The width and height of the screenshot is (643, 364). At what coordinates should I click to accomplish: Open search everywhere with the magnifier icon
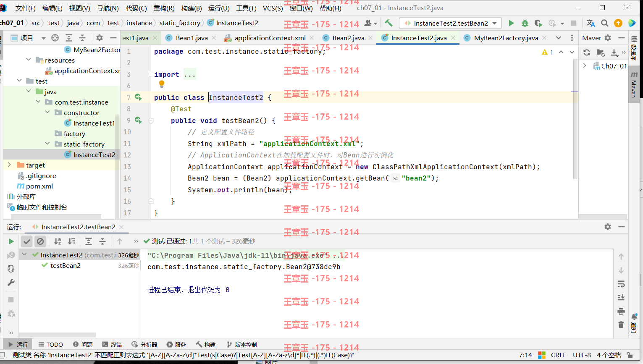tap(604, 23)
